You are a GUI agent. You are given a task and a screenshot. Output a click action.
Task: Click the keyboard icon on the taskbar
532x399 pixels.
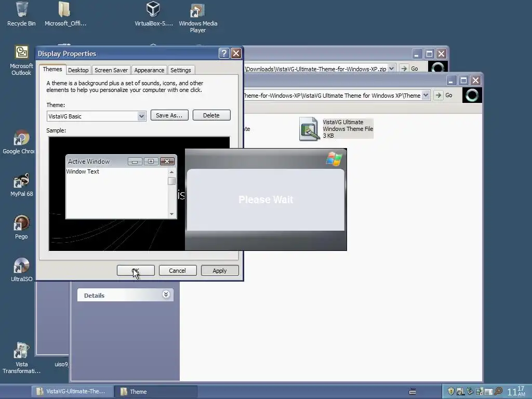coord(413,392)
